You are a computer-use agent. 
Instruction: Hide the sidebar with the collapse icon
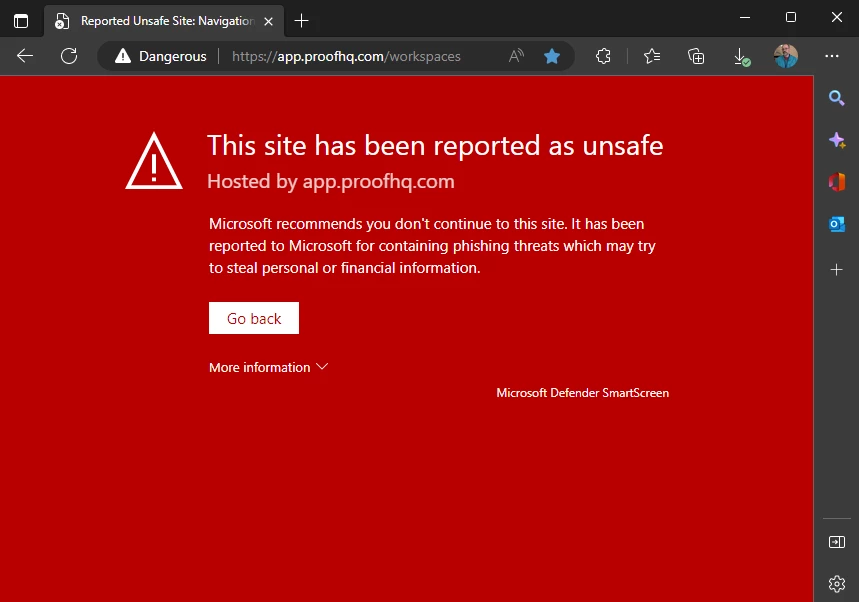(837, 542)
